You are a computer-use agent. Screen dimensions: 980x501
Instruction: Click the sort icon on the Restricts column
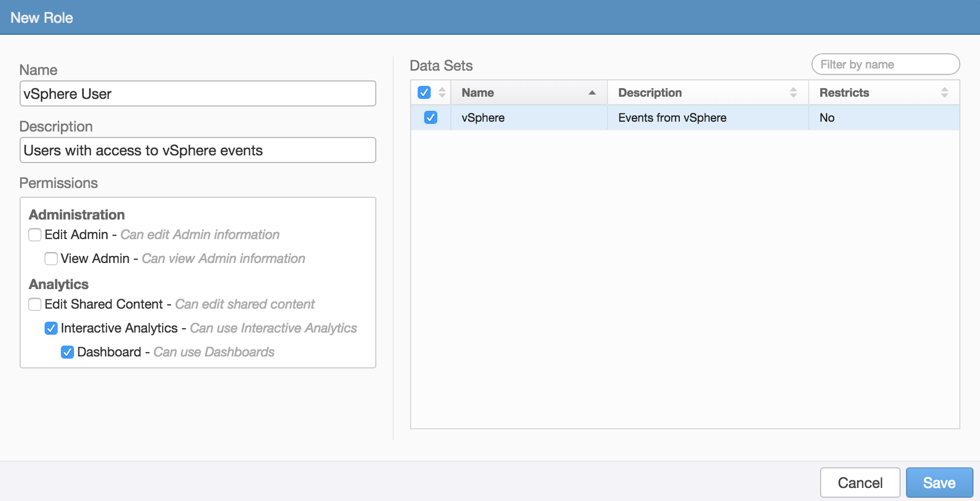point(945,92)
